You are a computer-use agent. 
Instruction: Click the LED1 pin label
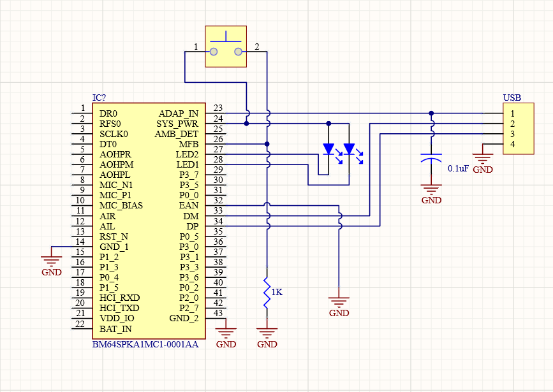click(188, 164)
